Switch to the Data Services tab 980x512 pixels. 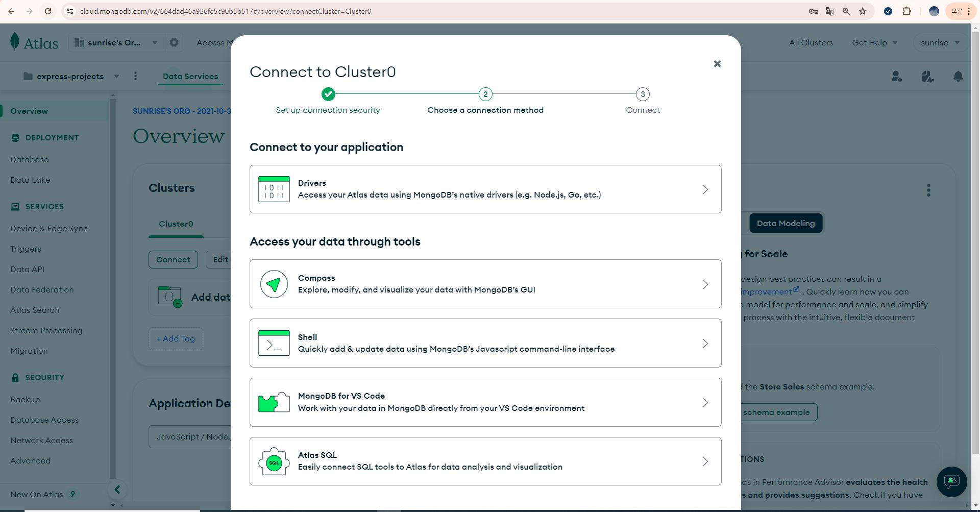[190, 76]
